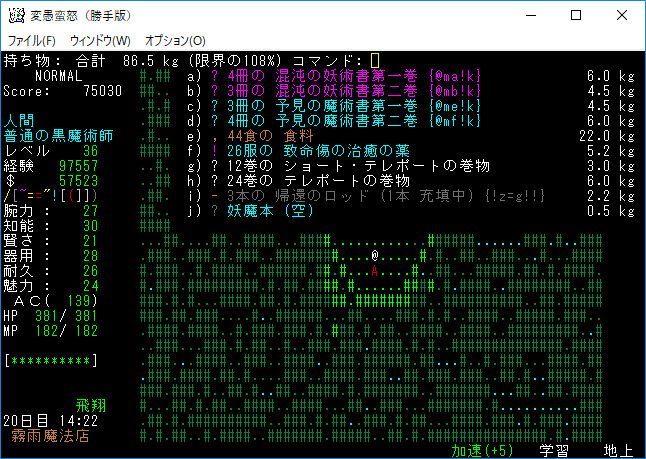Screen dimensions: 646x459
Task: Open the ファイル(F) menu
Action: (31, 40)
